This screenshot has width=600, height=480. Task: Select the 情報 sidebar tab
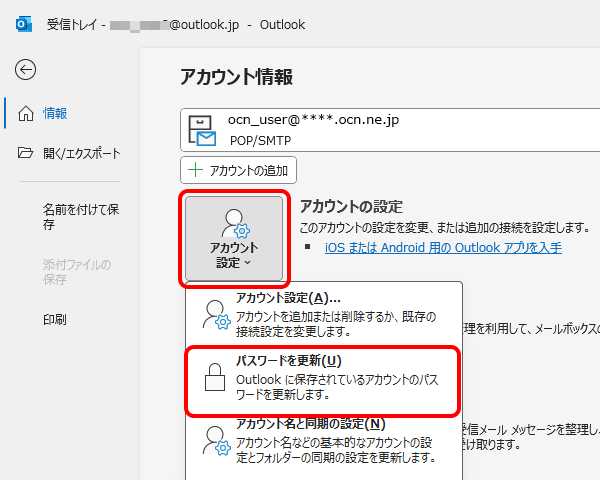tap(55, 113)
